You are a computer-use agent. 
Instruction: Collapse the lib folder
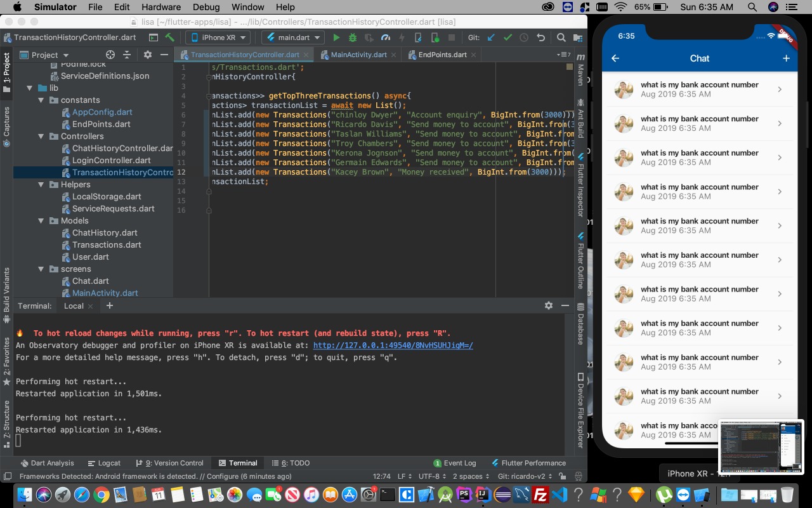tap(30, 88)
